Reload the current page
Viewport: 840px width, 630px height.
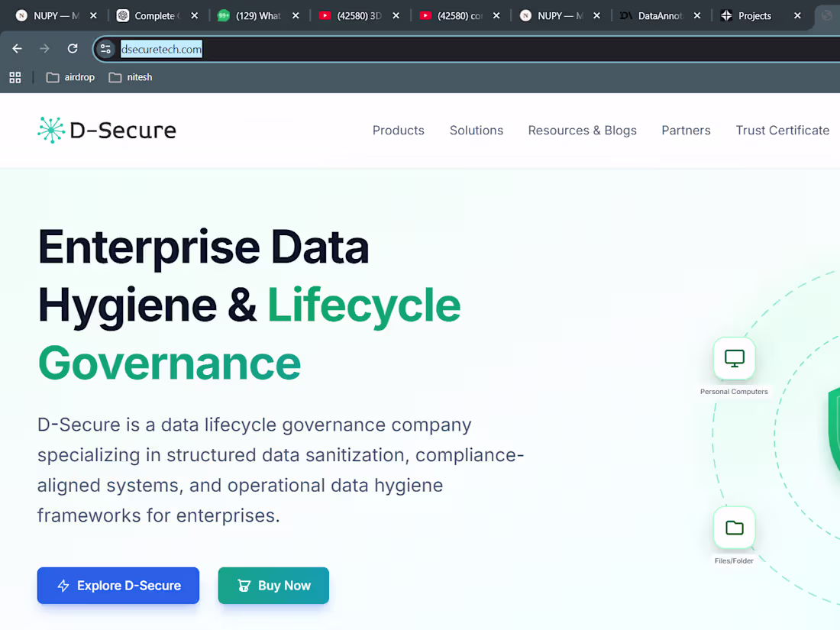pyautogui.click(x=73, y=48)
